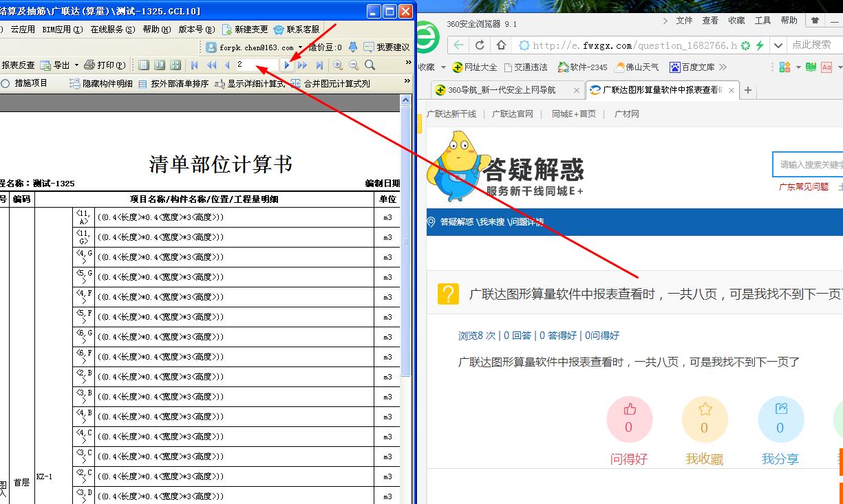Open 交通违法 bookmark
Screen dimensions: 843x504
point(526,67)
